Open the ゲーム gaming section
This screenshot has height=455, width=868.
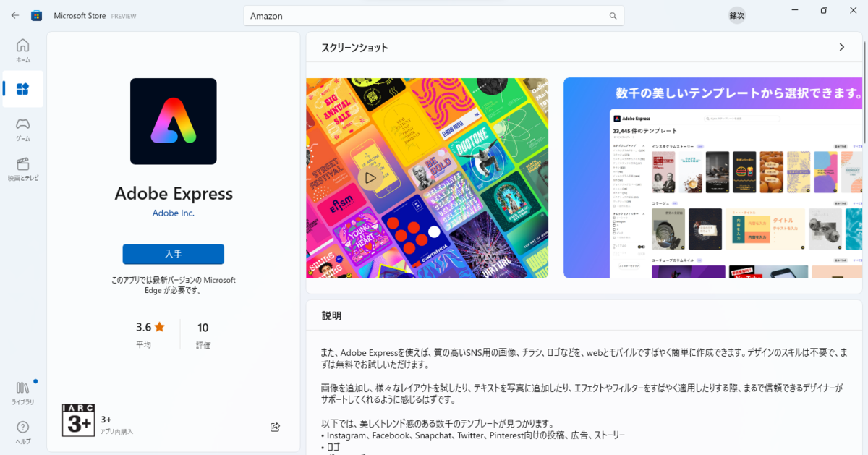[x=23, y=129]
